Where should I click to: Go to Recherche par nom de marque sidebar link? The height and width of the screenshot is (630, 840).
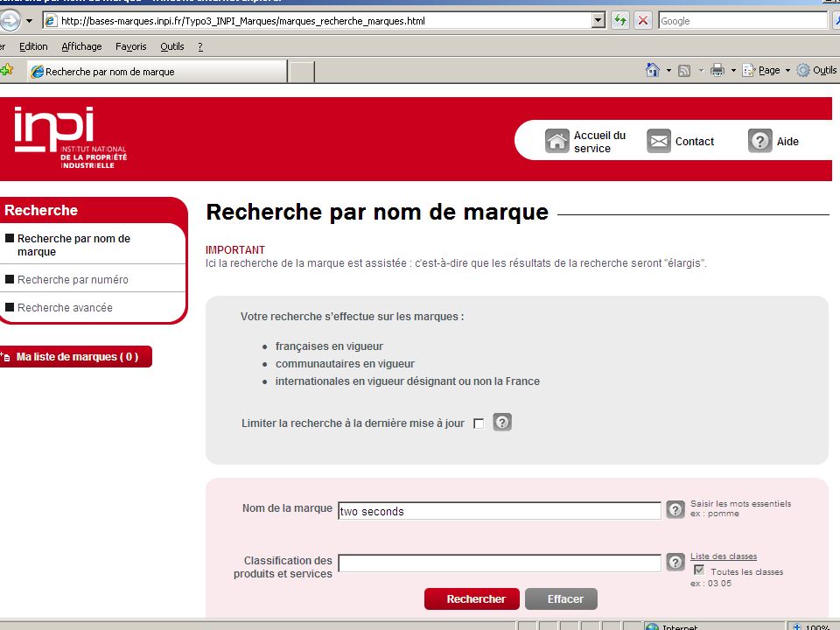click(x=73, y=245)
